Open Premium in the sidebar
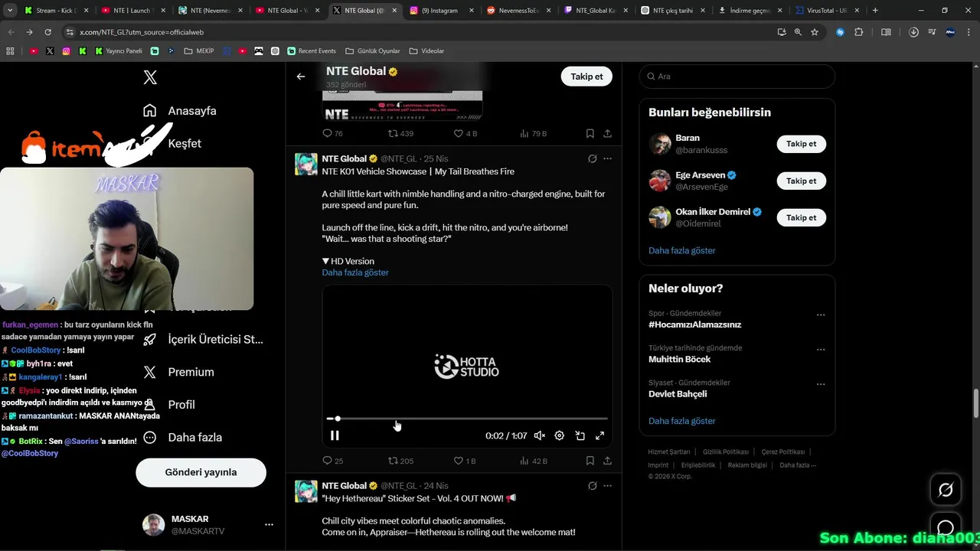 [x=178, y=372]
